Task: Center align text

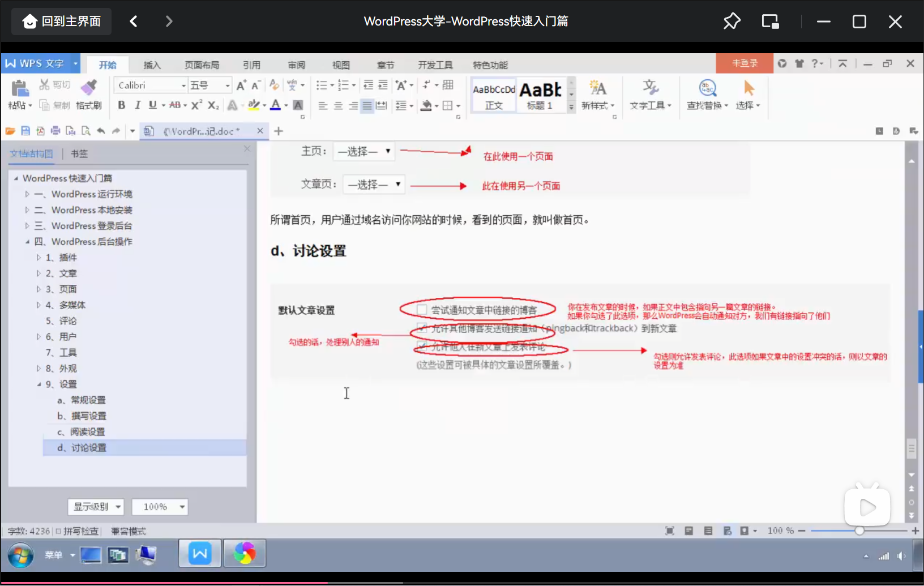Action: (338, 106)
